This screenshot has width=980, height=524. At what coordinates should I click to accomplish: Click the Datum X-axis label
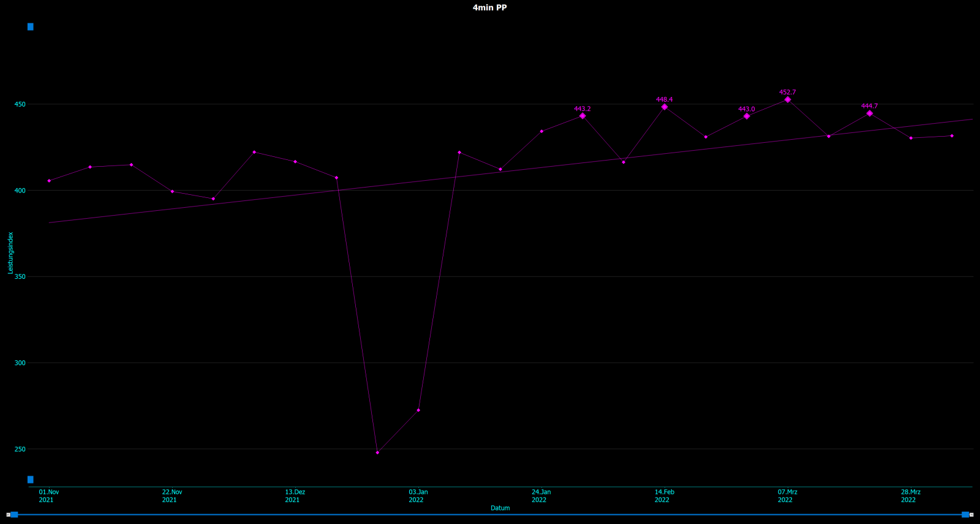pos(500,508)
